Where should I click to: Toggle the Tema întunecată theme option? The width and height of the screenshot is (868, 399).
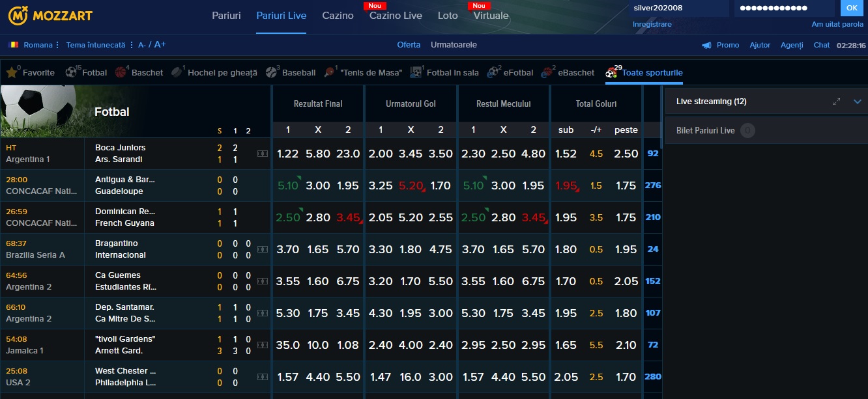95,45
